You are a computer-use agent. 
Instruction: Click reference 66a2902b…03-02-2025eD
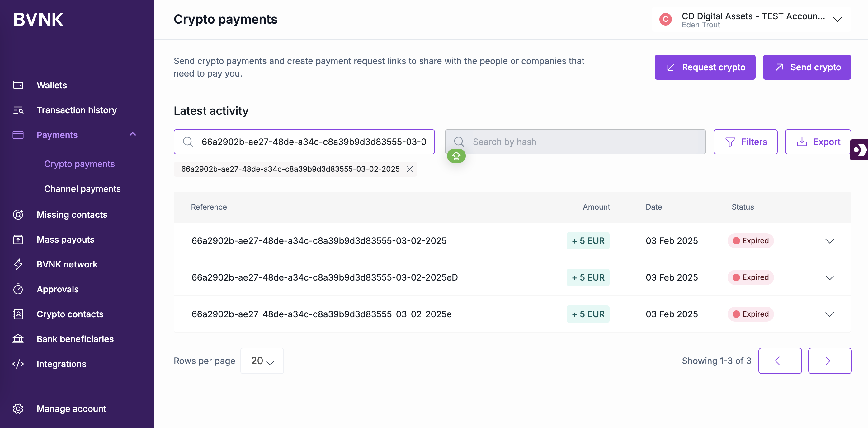point(324,277)
